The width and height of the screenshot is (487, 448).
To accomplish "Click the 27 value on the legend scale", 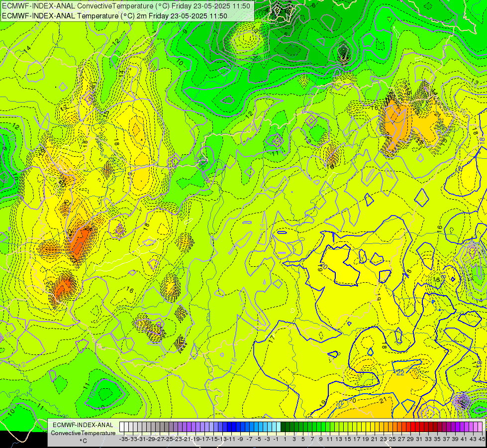I will (x=401, y=439).
